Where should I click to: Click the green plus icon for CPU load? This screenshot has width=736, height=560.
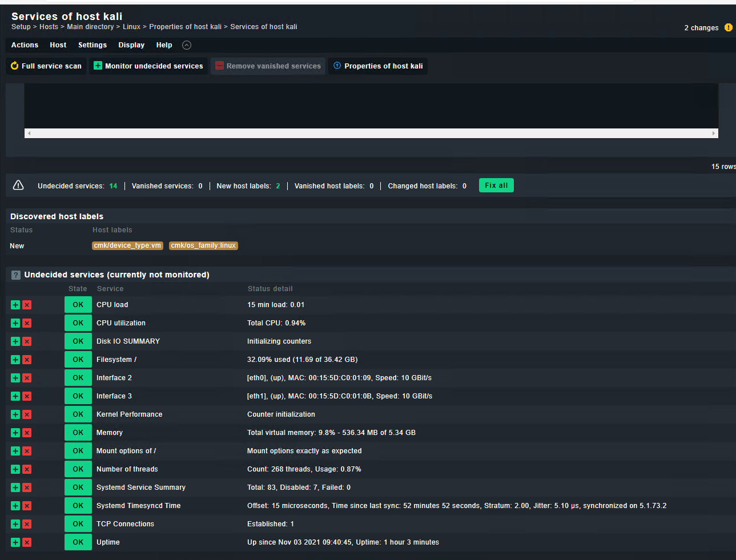pos(15,305)
